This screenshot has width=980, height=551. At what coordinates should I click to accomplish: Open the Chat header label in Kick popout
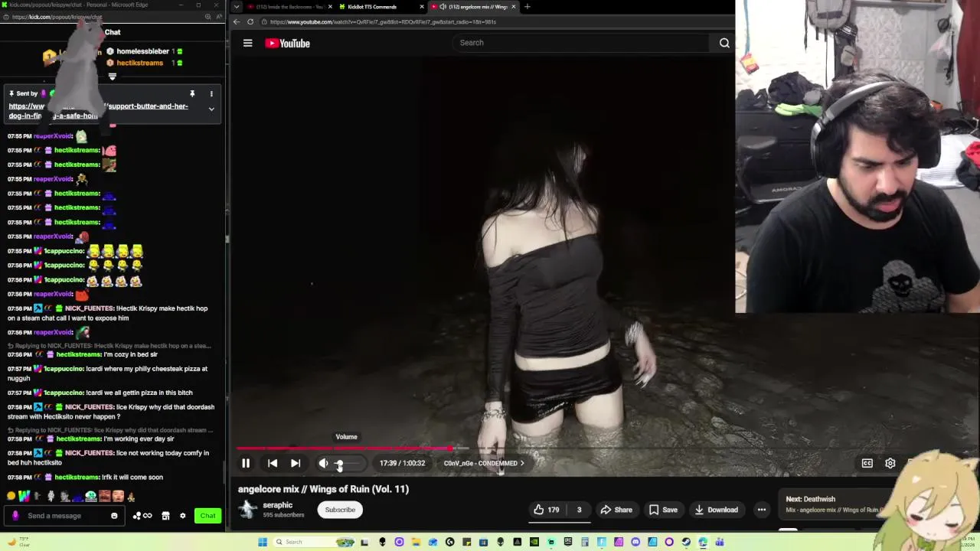coord(113,32)
